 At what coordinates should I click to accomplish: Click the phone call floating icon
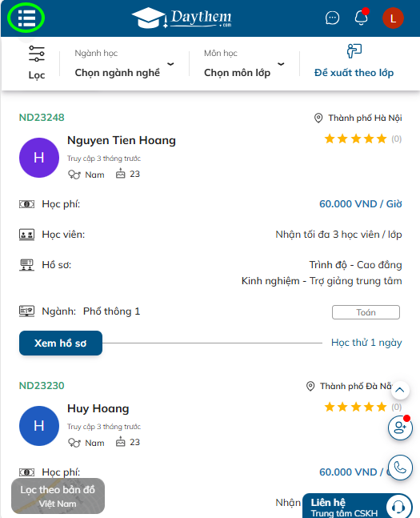click(400, 468)
